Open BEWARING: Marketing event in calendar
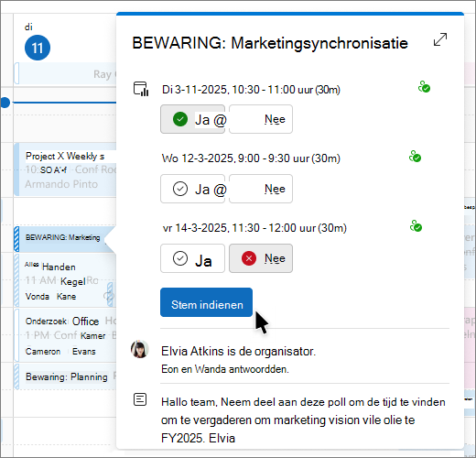Image resolution: width=476 pixels, height=458 pixels. [63, 239]
